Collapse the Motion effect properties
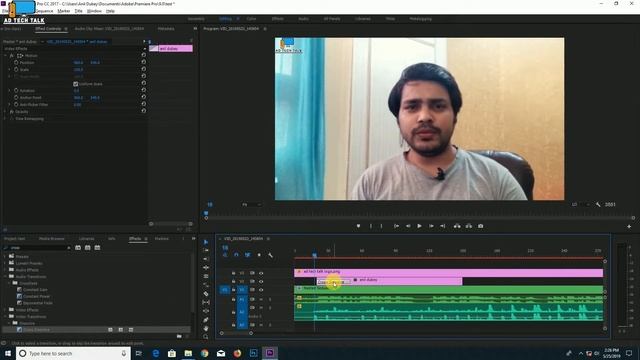 (x=5, y=56)
